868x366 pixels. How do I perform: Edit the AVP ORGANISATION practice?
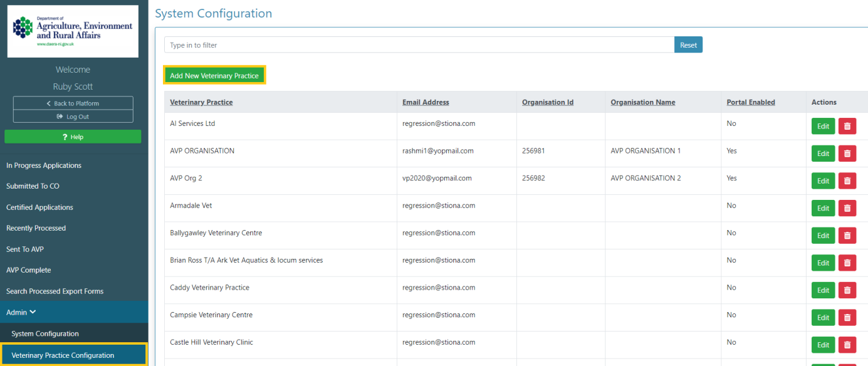[824, 154]
